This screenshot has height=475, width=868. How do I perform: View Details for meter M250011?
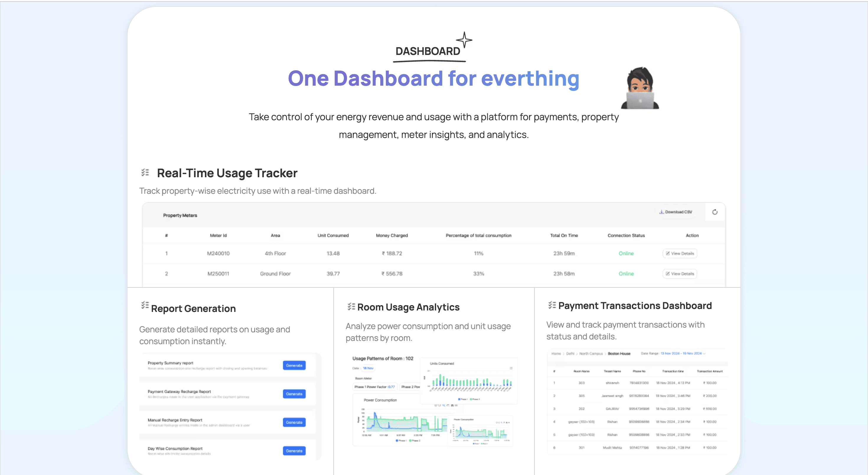coord(680,274)
